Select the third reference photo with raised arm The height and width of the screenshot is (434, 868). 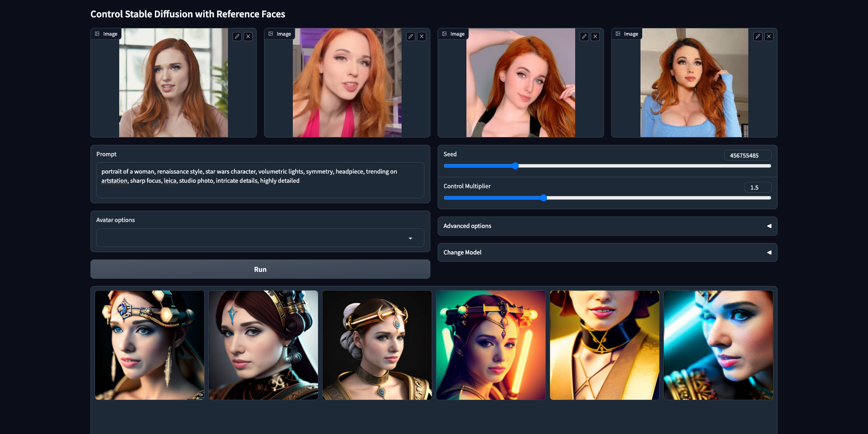[x=521, y=83]
